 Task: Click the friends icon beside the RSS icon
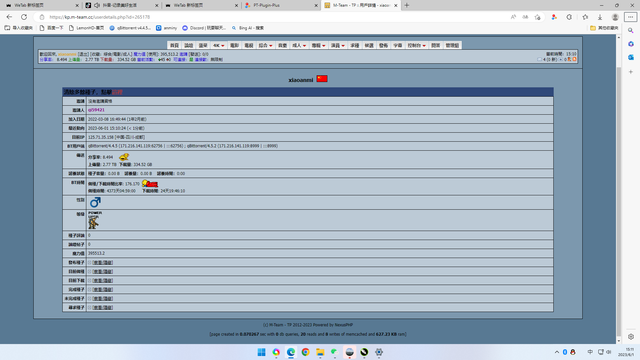coord(569,59)
